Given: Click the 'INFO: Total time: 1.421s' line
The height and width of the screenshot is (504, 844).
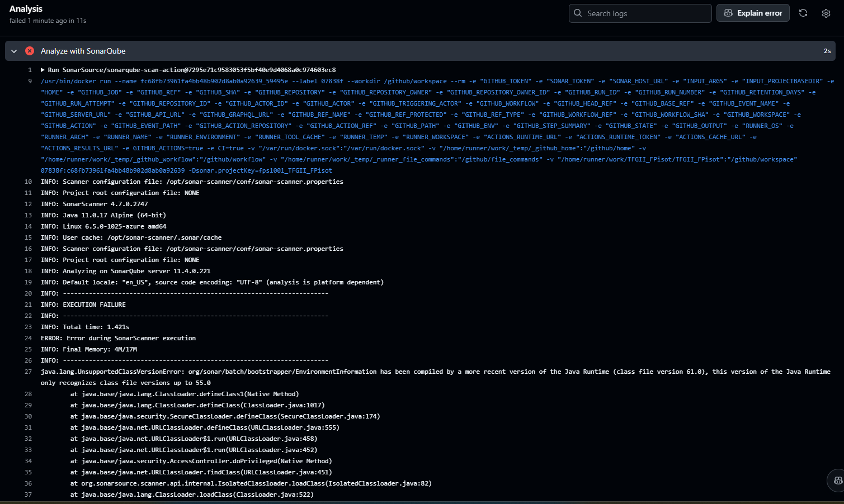Looking at the screenshot, I should click(85, 327).
